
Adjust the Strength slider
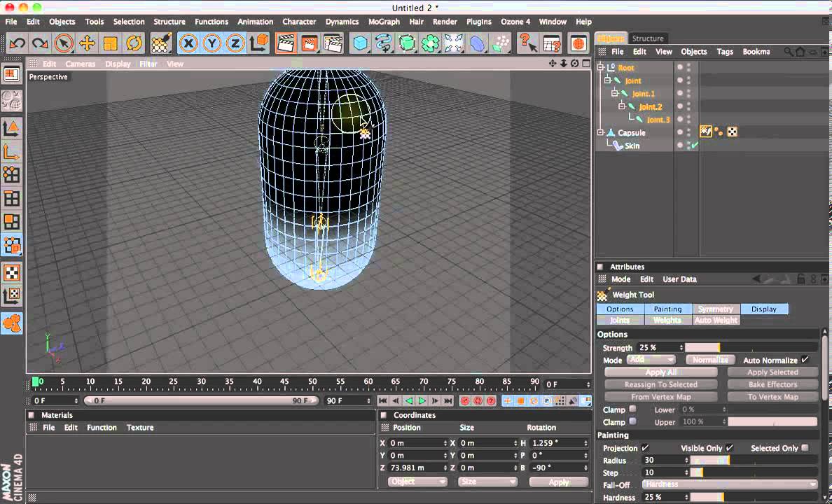[x=751, y=347]
